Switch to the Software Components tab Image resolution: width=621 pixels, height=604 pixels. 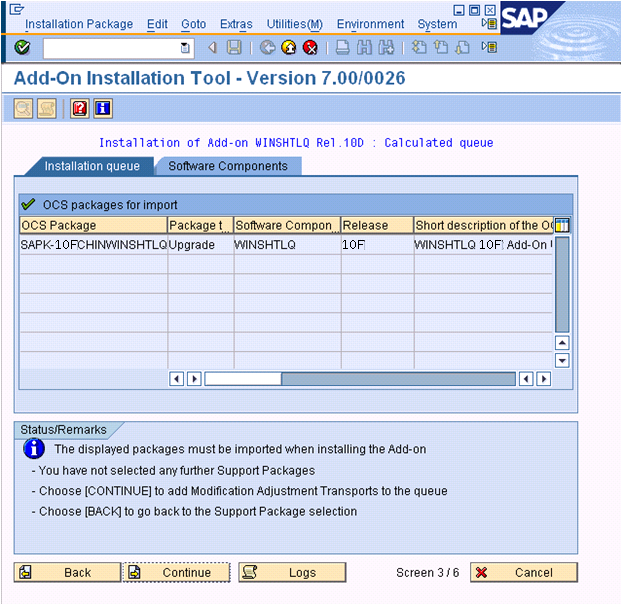pos(228,166)
